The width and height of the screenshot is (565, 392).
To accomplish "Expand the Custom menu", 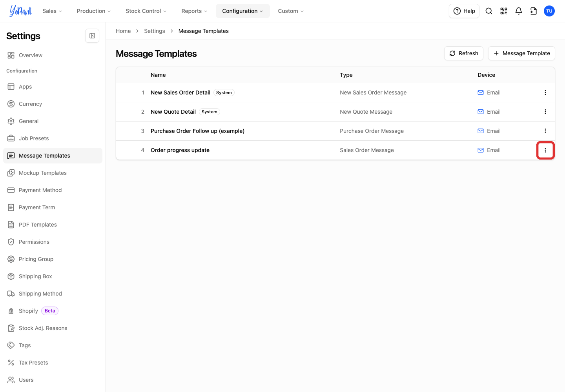I will [x=291, y=11].
